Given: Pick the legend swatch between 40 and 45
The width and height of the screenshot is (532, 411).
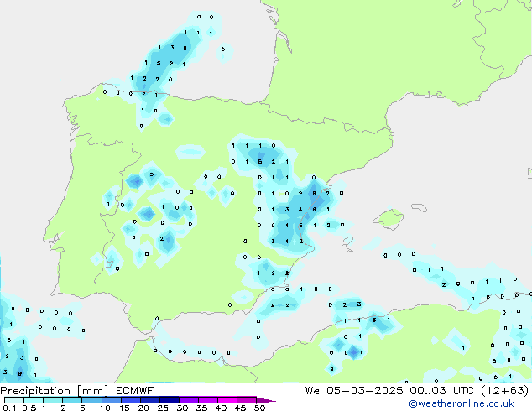Looking at the screenshot, I should [x=227, y=400].
